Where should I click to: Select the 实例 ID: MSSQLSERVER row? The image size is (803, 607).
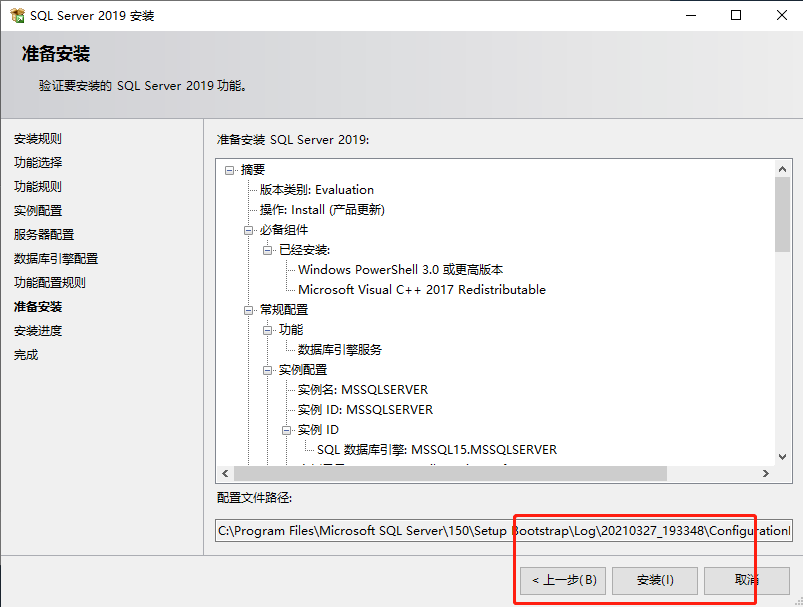365,410
